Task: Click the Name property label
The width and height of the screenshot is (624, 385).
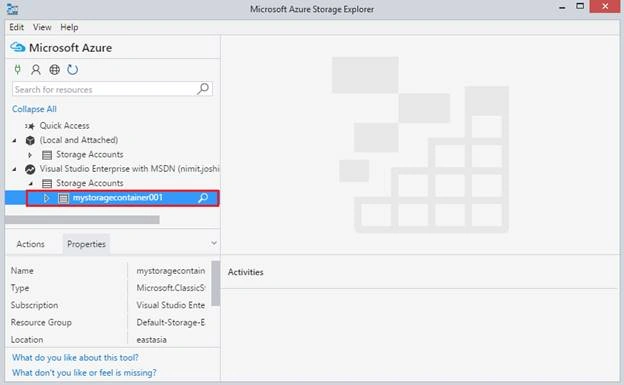Action: (x=22, y=271)
